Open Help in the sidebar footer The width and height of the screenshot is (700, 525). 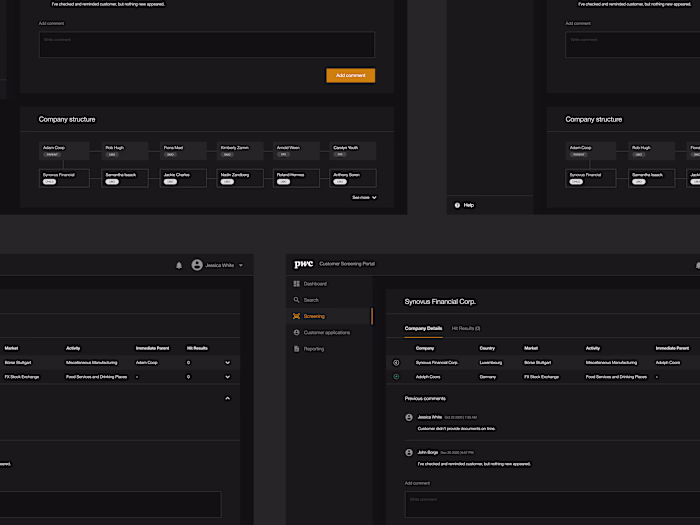pos(464,205)
